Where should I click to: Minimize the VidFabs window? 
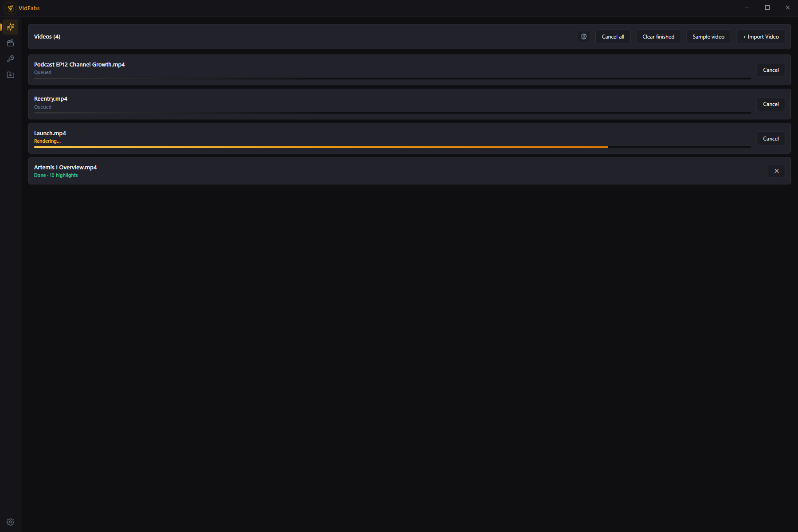coord(747,8)
